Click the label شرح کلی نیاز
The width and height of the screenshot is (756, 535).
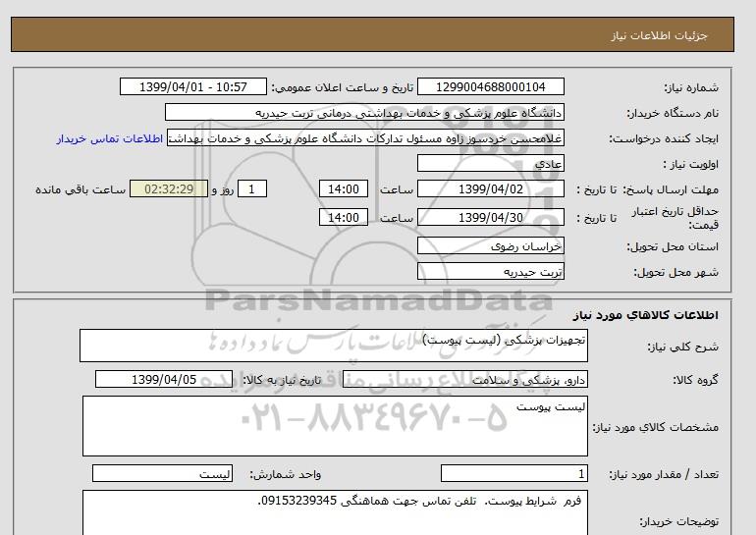(682, 347)
